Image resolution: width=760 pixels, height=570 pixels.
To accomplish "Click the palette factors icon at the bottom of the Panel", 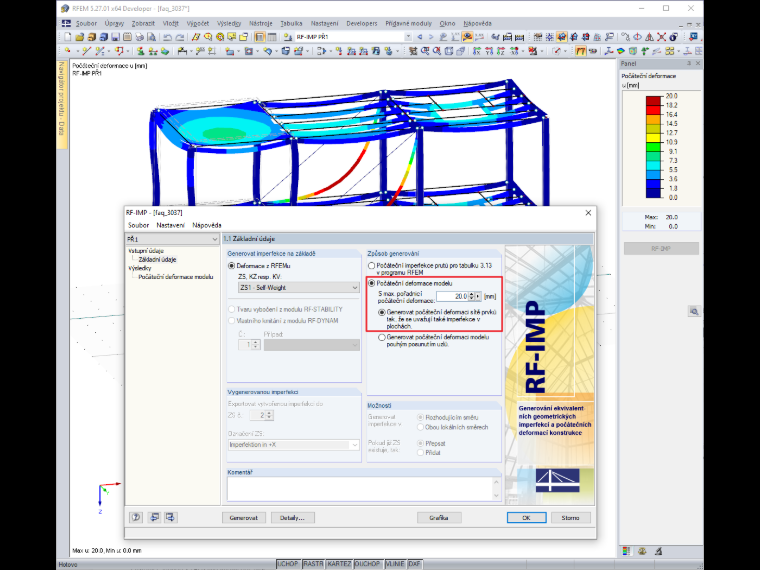I will pyautogui.click(x=642, y=551).
